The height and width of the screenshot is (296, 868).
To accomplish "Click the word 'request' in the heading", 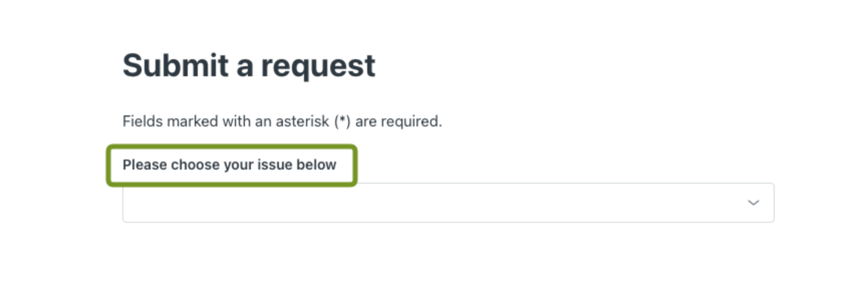I will tap(318, 66).
